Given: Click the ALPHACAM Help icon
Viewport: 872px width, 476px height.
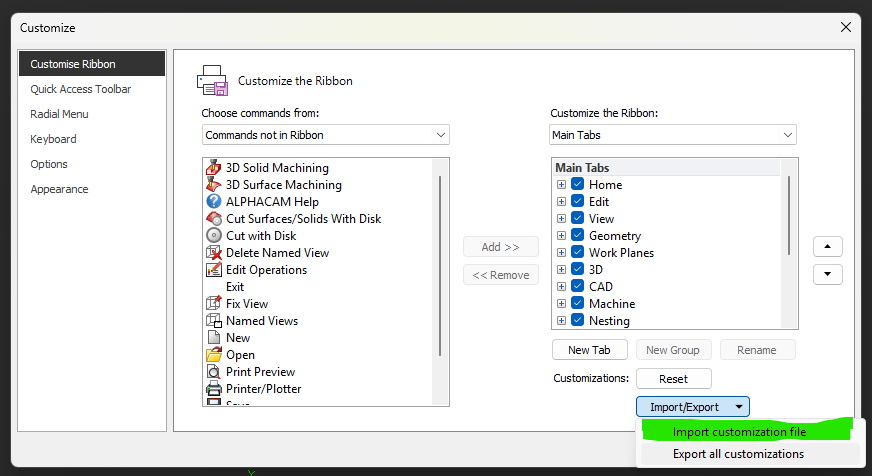Looking at the screenshot, I should [213, 202].
